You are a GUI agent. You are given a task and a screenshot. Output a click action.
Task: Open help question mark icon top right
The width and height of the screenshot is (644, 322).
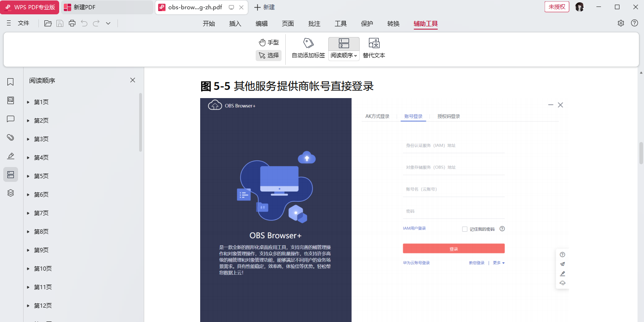click(634, 23)
